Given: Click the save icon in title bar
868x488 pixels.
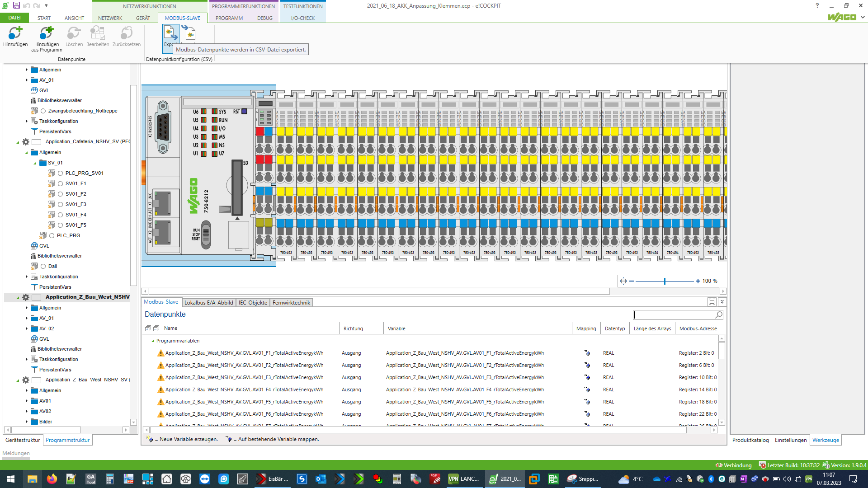Looking at the screenshot, I should coord(16,5).
